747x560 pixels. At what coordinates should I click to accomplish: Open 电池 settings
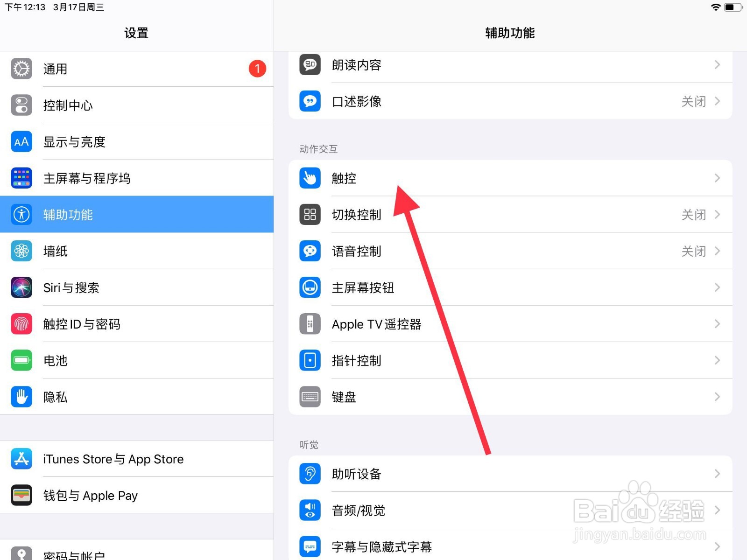137,360
